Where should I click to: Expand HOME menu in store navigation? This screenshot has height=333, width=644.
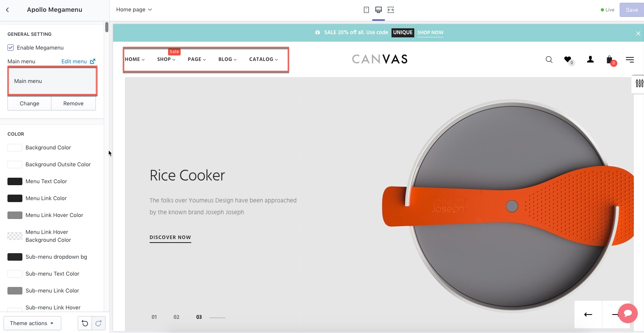point(135,59)
